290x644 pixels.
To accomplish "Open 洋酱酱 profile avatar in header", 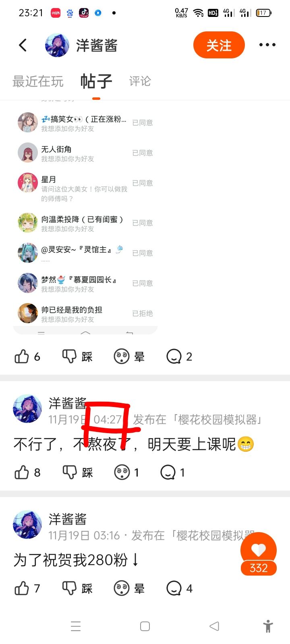I will pos(57,45).
